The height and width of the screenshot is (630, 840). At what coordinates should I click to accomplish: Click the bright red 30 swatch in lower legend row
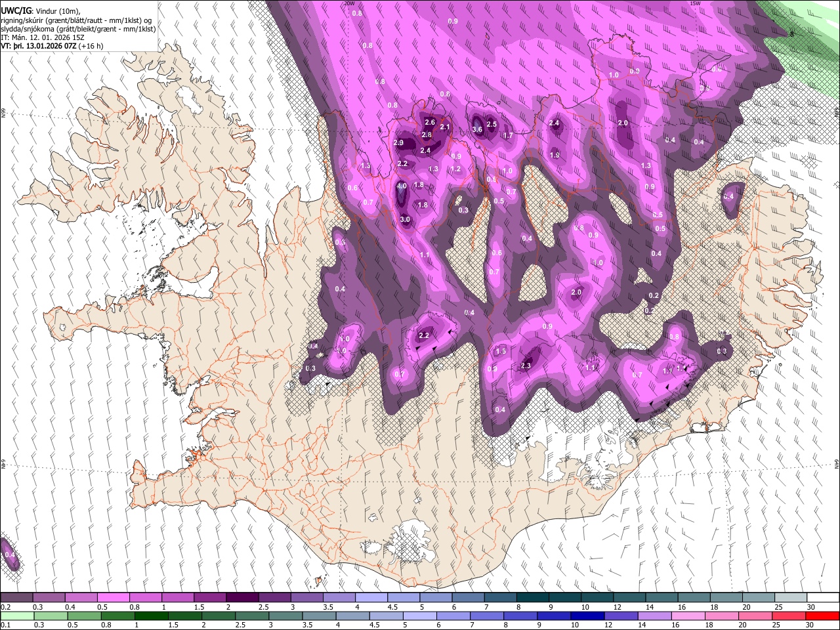point(822,616)
